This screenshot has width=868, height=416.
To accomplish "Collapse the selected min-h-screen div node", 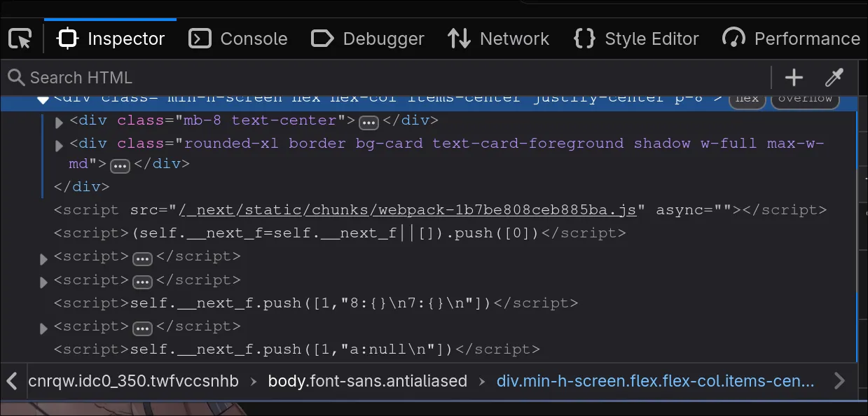I will click(x=43, y=99).
